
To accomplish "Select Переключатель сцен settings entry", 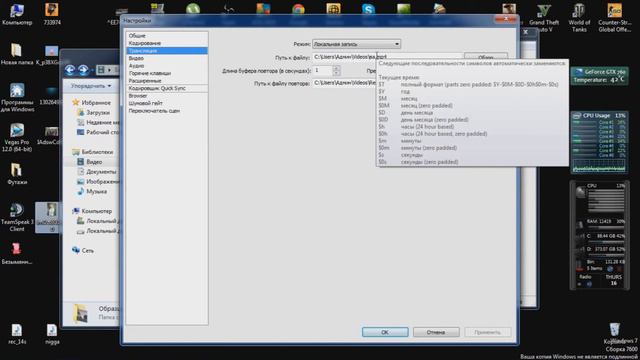I will [x=154, y=111].
